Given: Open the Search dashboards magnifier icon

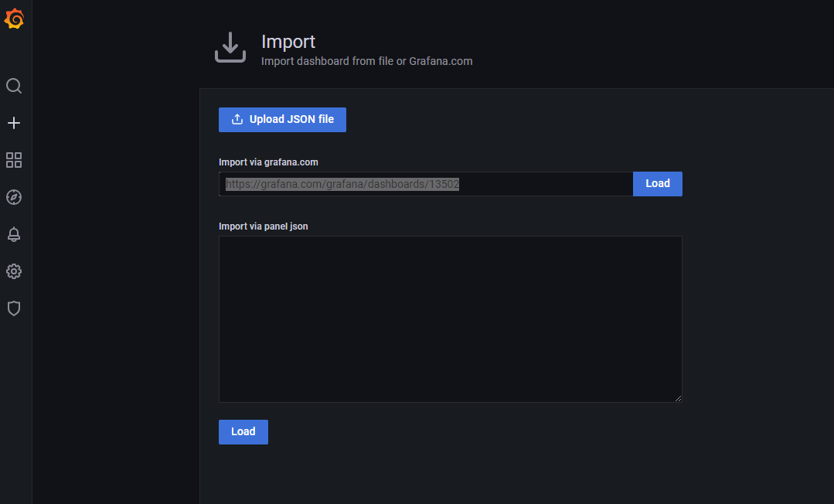Looking at the screenshot, I should point(14,86).
